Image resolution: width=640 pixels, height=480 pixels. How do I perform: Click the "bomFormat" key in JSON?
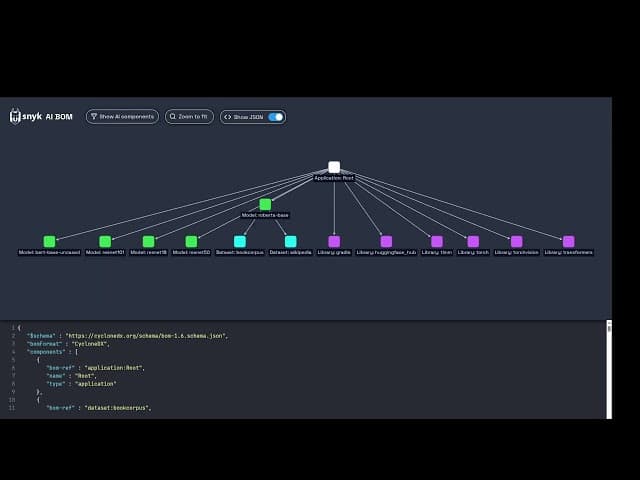click(x=44, y=344)
